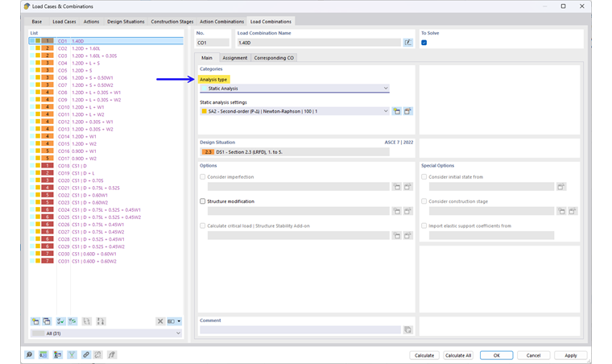Switch to the Actions tab
612x364 pixels.
91,22
